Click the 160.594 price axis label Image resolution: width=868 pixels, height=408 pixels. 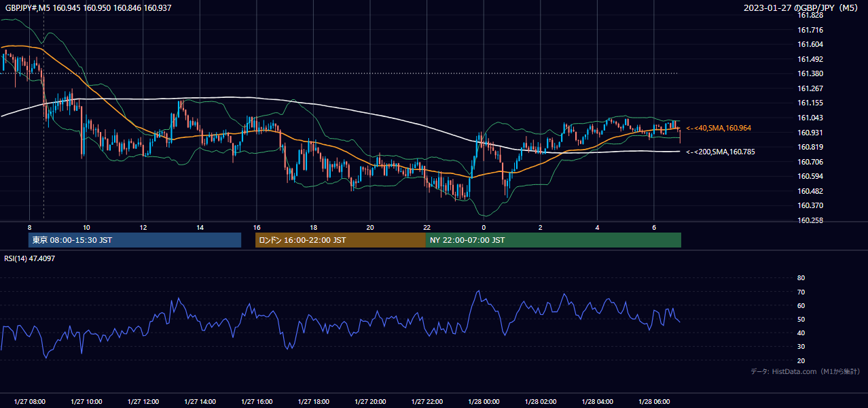810,176
